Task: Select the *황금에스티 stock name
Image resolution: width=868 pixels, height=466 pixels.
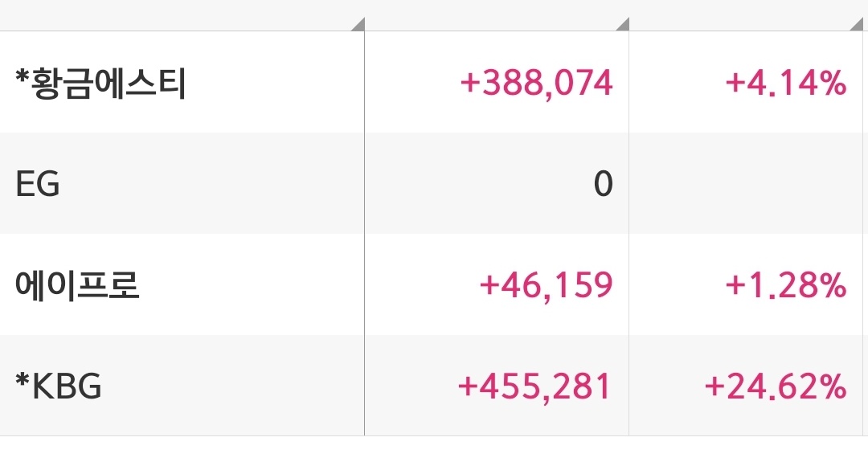Action: click(100, 83)
